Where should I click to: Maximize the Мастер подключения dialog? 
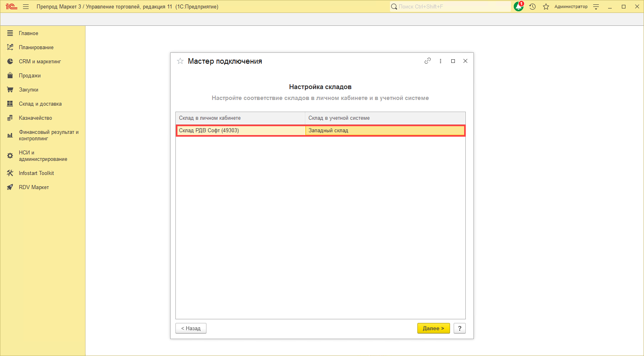click(453, 61)
